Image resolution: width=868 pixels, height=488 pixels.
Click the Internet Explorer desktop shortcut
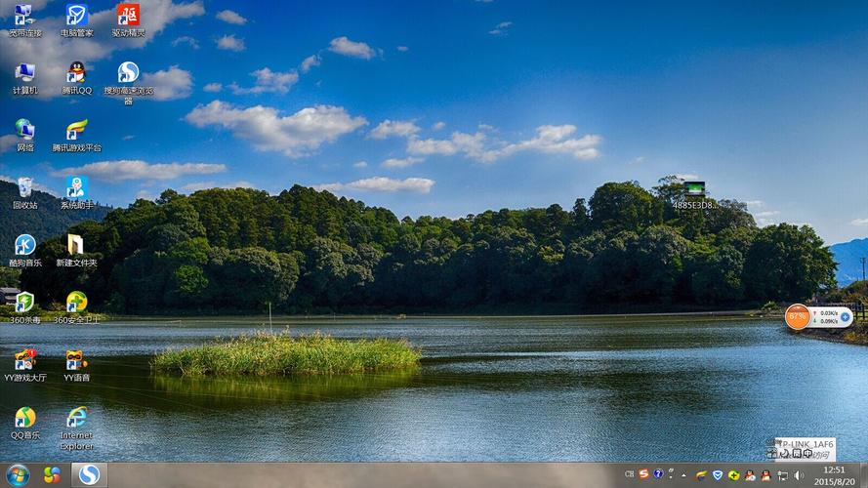click(76, 419)
